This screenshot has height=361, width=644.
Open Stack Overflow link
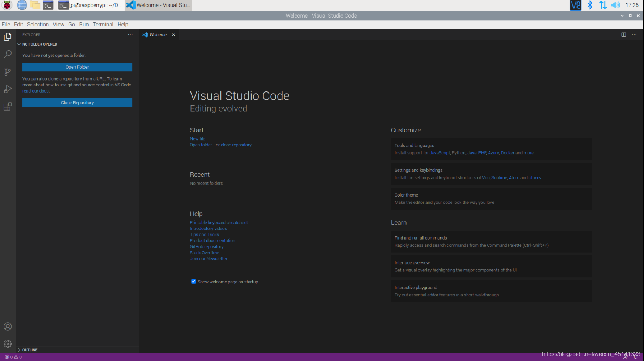204,253
